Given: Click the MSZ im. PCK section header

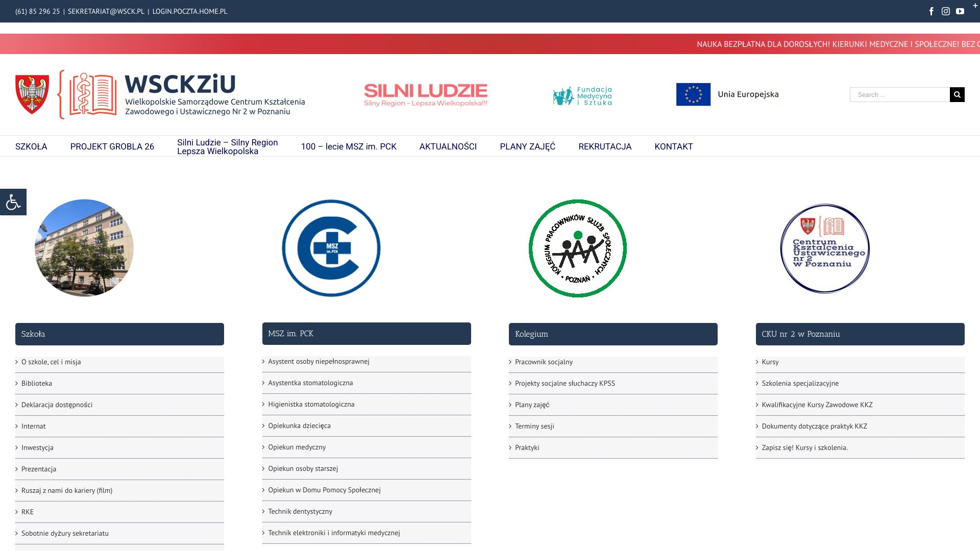Looking at the screenshot, I should click(x=366, y=334).
